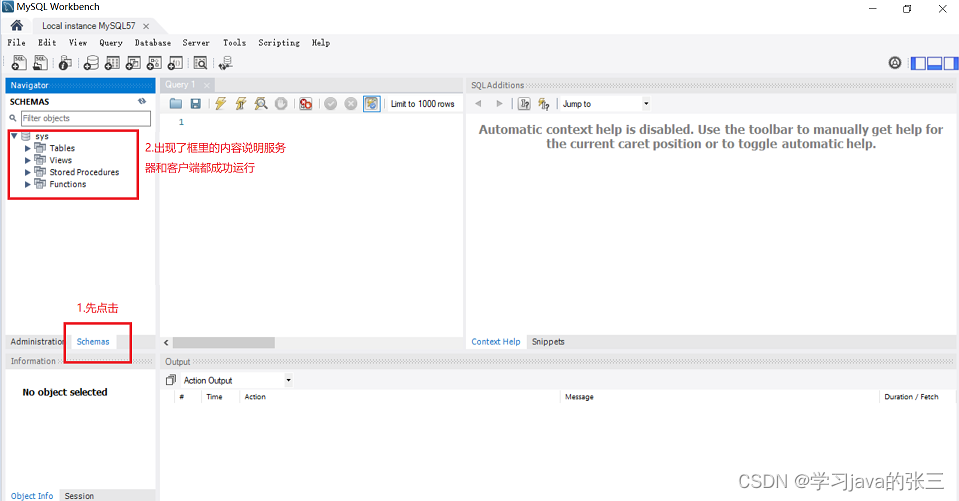Open the Limit to 1000 rows dropdown

pyautogui.click(x=423, y=104)
